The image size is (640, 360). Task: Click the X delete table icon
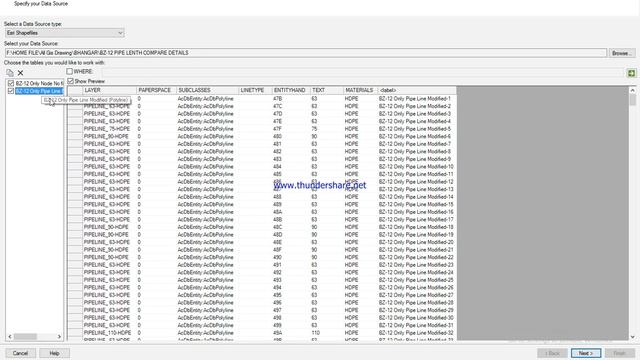click(20, 73)
